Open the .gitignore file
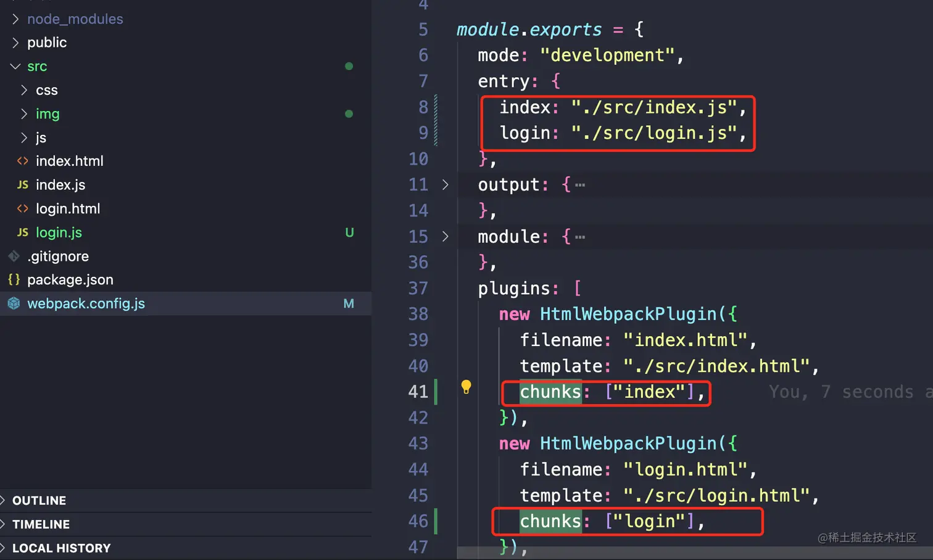The height and width of the screenshot is (560, 933). coord(58,256)
